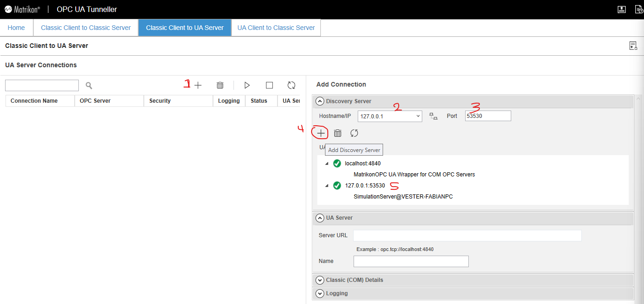Click the Port input field
The width and height of the screenshot is (644, 304).
[488, 116]
